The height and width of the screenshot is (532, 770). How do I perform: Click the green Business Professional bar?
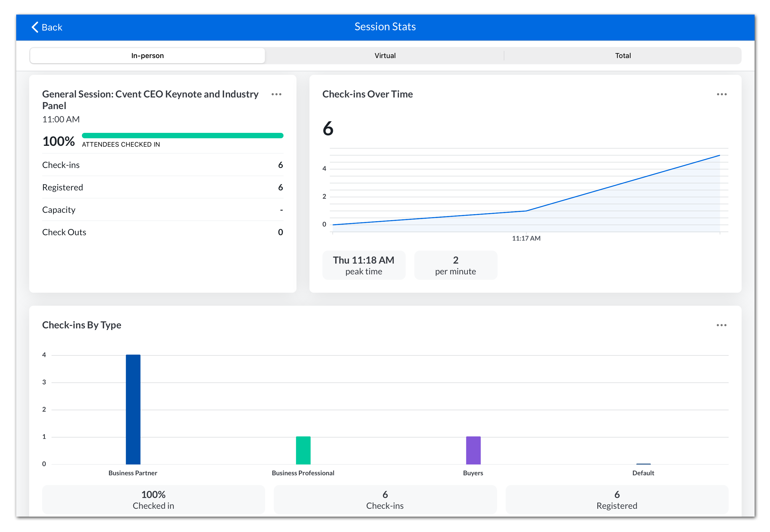(x=303, y=450)
